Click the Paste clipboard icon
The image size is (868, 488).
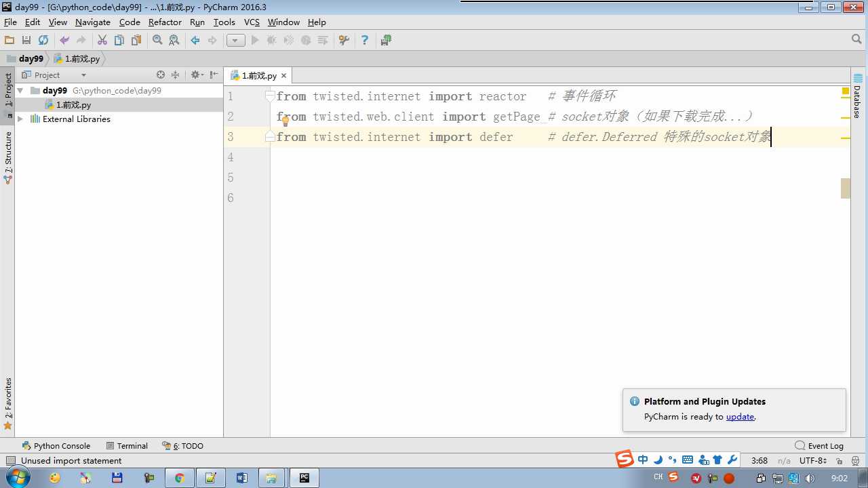tap(136, 41)
